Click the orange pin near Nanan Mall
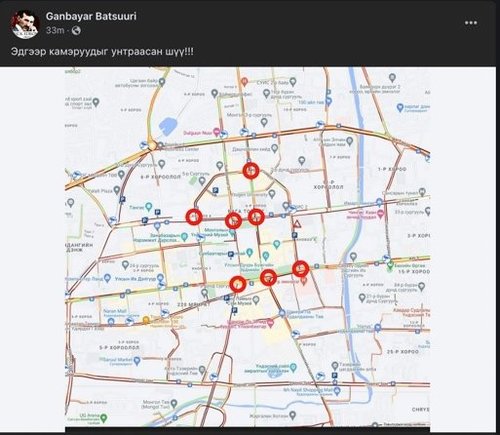Viewport: 500px width, 435px height. point(146,320)
